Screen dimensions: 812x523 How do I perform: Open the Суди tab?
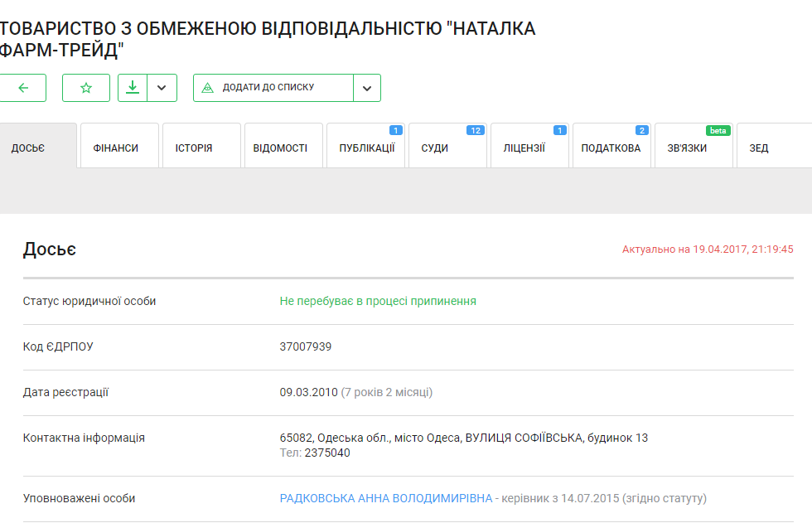tap(435, 148)
